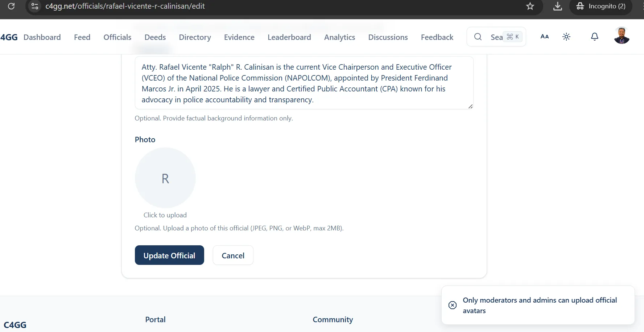Open the AA text size control
Image resolution: width=644 pixels, height=332 pixels.
(x=544, y=37)
